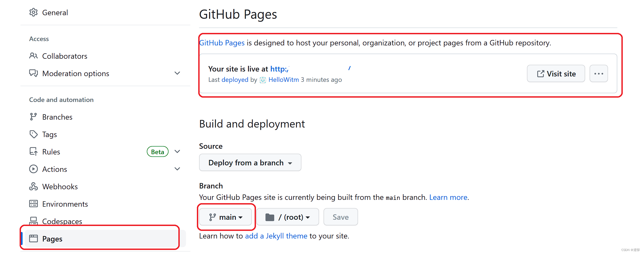Viewport: 644px width, 254px height.
Task: Click the Beta badge next to Rules
Action: (x=158, y=152)
